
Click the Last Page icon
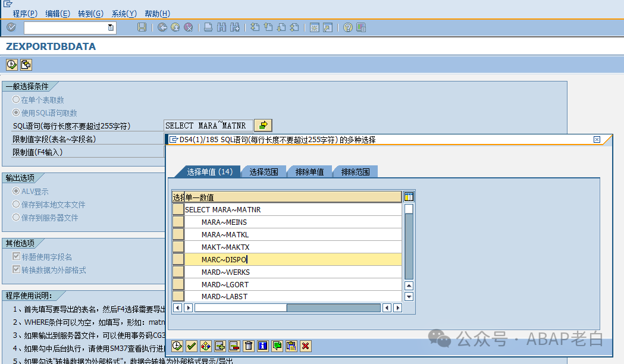coord(294,27)
